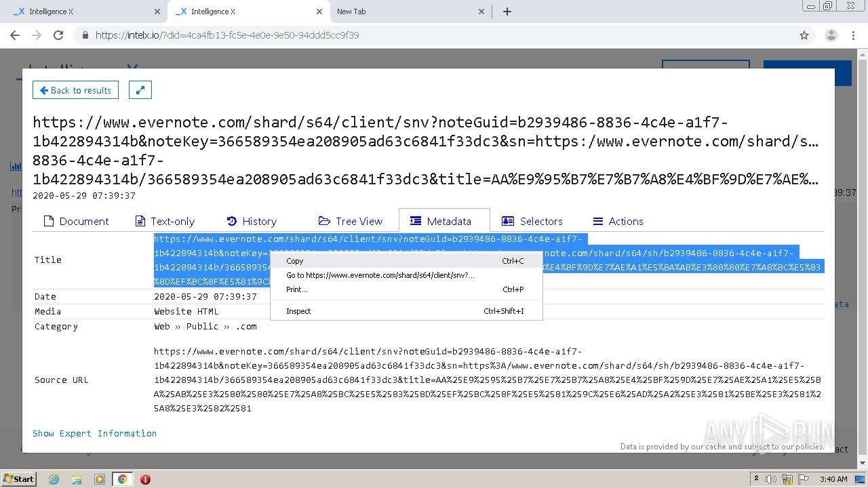The width and height of the screenshot is (868, 488).
Task: Open the Document tab
Action: [76, 221]
